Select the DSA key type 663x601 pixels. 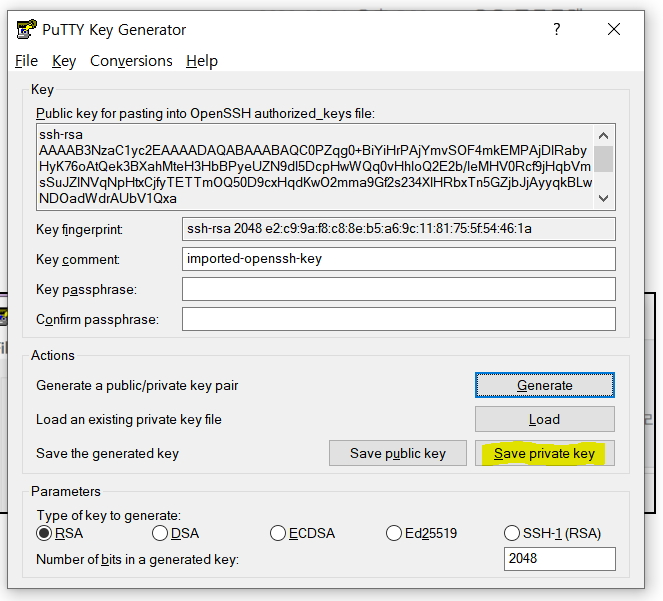click(175, 533)
